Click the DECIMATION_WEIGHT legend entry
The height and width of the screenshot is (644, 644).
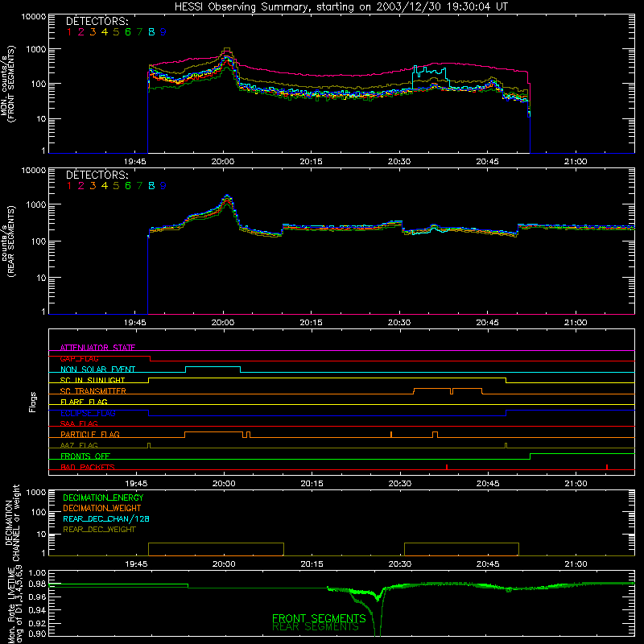(x=102, y=509)
